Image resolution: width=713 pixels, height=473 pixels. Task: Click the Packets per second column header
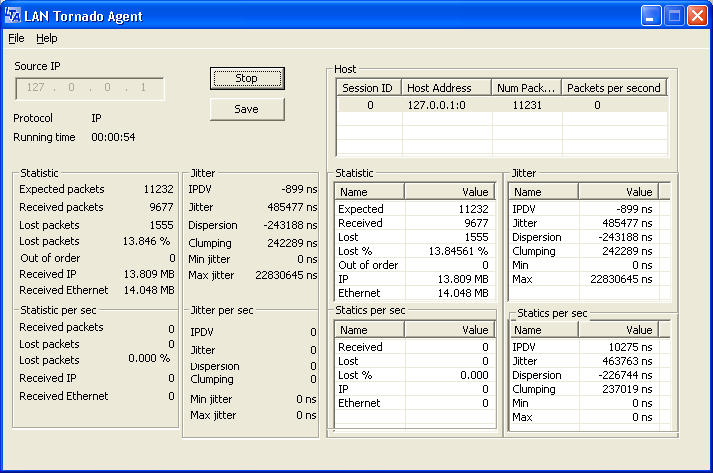click(x=614, y=88)
